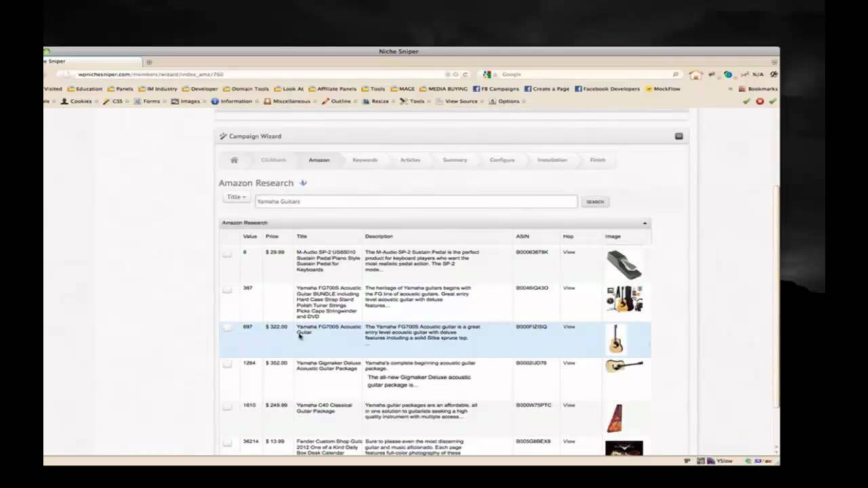This screenshot has height=488, width=868.
Task: Go to the Finish wizard step
Action: [597, 160]
